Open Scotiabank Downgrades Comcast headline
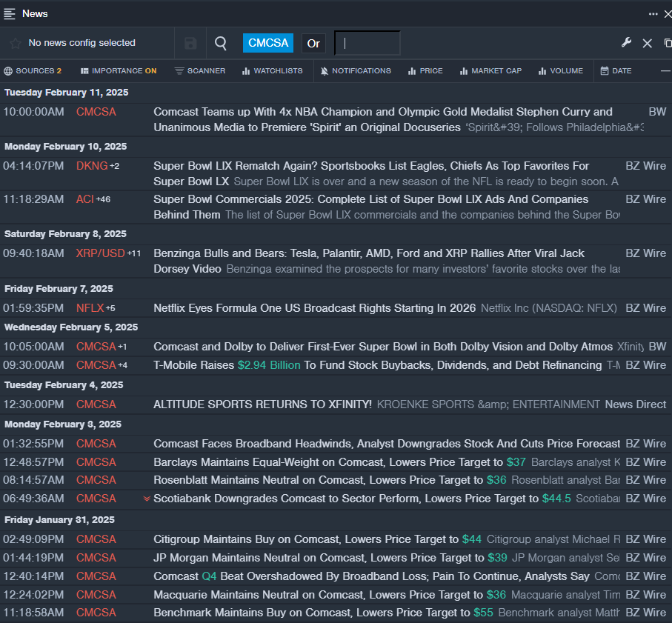The image size is (672, 623). 362,499
